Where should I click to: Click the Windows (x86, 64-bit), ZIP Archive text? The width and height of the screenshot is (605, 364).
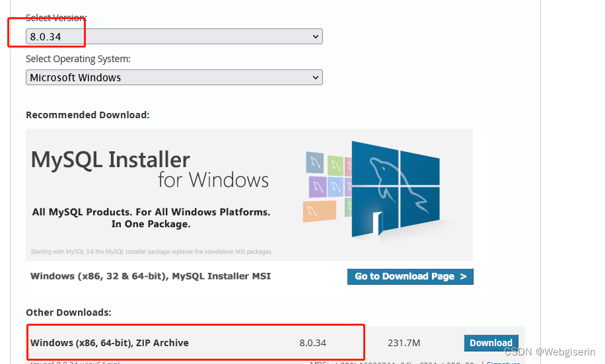(x=110, y=343)
